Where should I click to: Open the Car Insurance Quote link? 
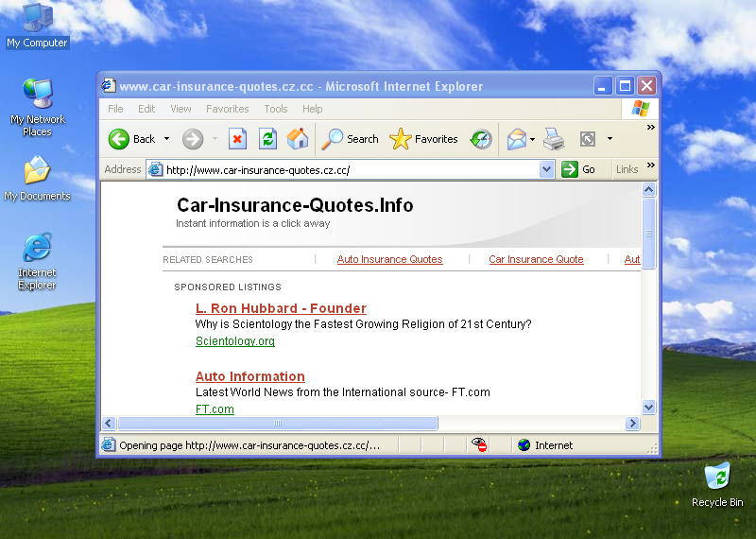(536, 259)
